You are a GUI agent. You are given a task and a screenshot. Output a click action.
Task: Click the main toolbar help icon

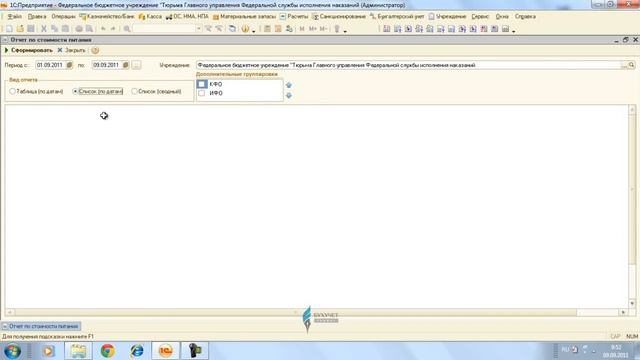245,29
